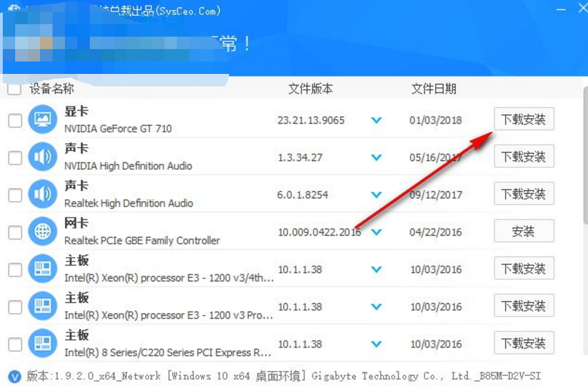Click the version info text in the status bar
Screen dimensions: 588x387
click(283, 376)
